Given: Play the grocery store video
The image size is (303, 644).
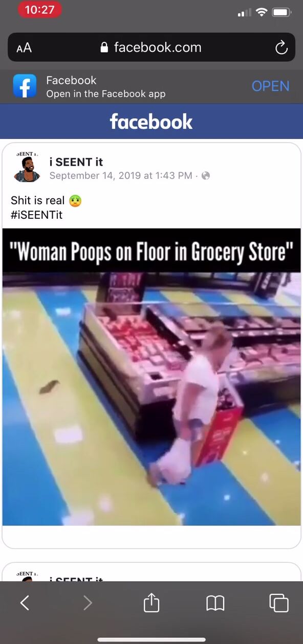Looking at the screenshot, I should pyautogui.click(x=151, y=377).
